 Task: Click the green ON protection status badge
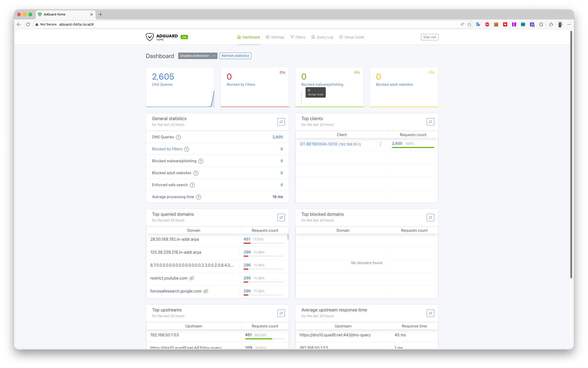click(x=184, y=37)
